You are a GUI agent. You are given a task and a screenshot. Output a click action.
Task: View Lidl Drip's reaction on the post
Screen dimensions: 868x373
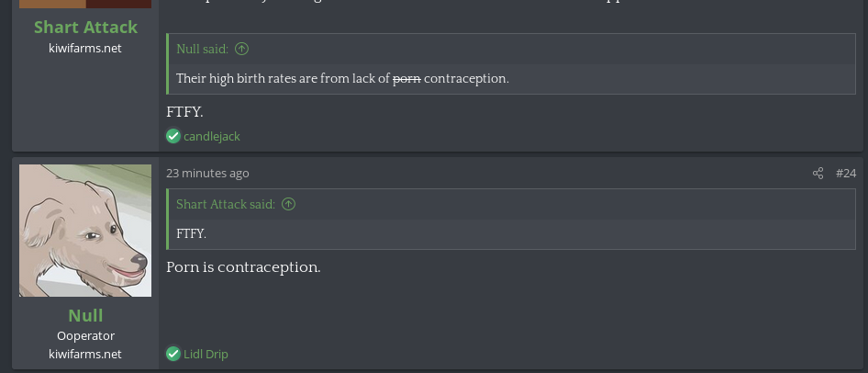coord(206,354)
